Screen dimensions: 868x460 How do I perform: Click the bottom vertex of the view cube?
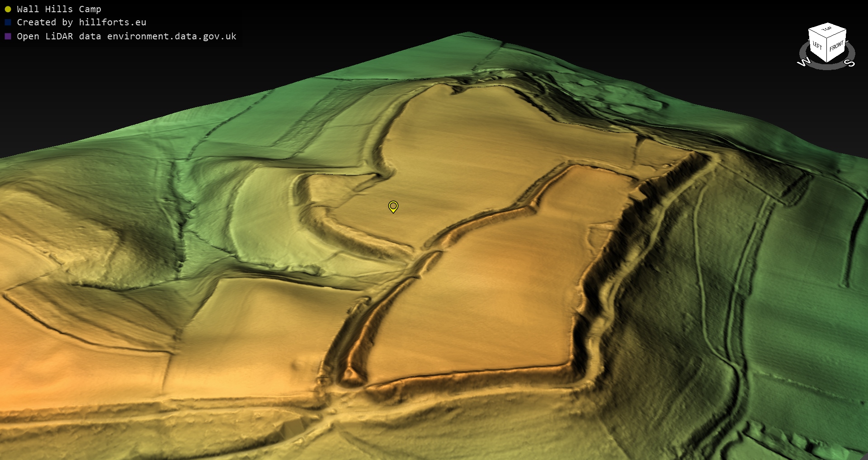[827, 62]
